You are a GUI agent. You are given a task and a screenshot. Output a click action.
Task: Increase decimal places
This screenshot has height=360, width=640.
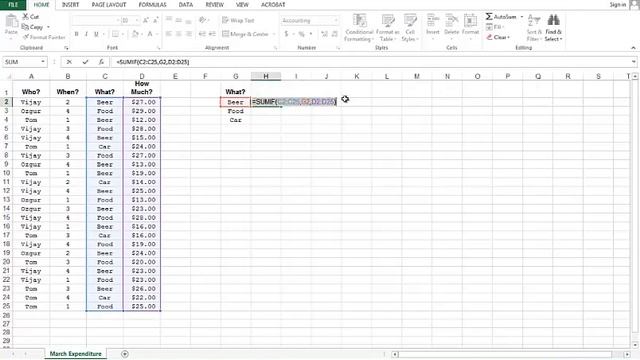(x=324, y=34)
